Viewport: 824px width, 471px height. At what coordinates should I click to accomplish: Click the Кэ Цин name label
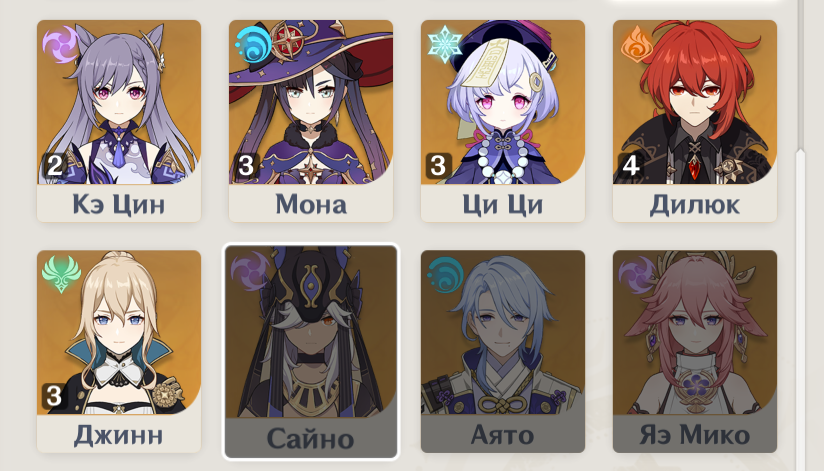coord(119,205)
